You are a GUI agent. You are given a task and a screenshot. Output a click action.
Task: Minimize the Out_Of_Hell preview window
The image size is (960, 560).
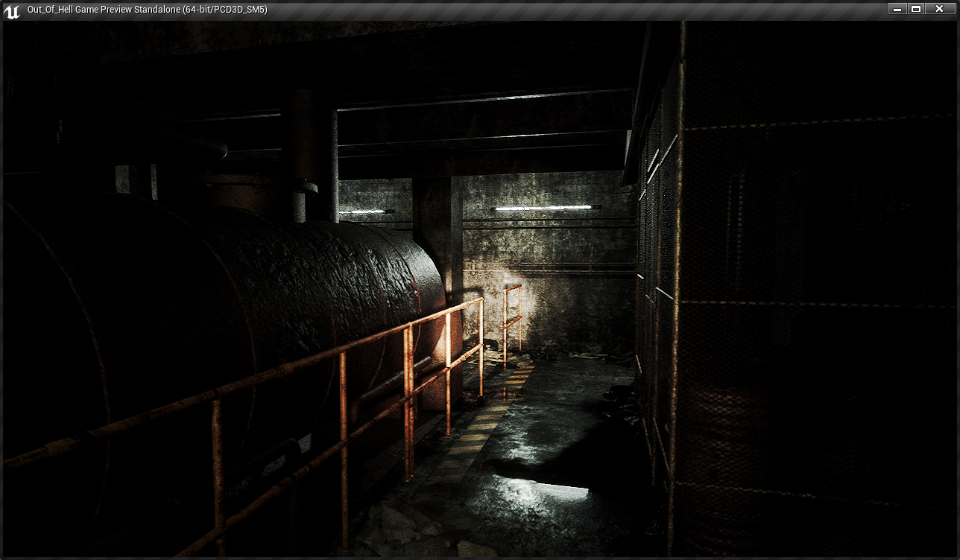click(897, 9)
